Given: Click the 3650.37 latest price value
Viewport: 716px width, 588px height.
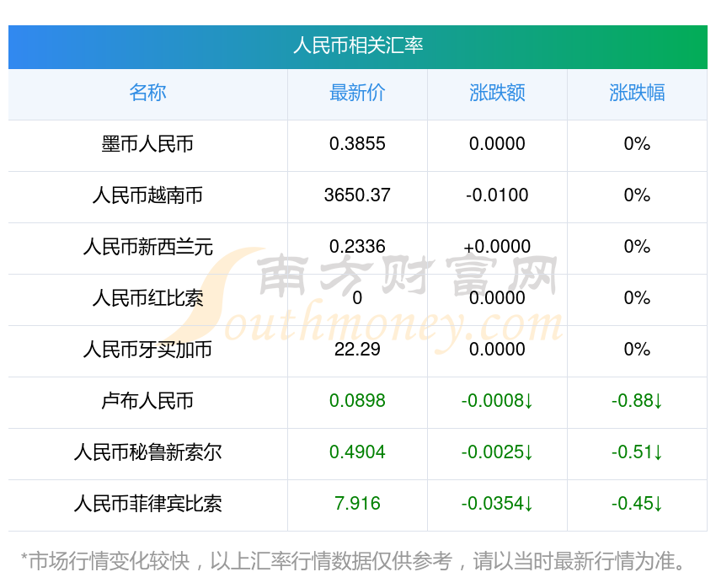Looking at the screenshot, I should (x=357, y=195).
